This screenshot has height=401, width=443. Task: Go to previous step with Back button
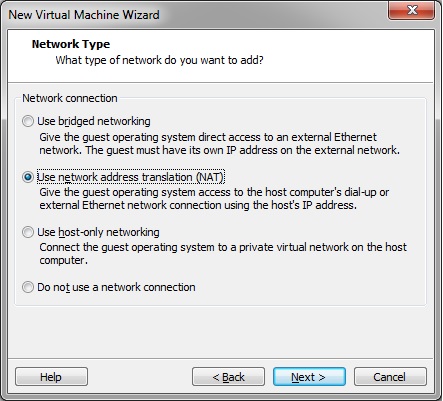click(228, 377)
